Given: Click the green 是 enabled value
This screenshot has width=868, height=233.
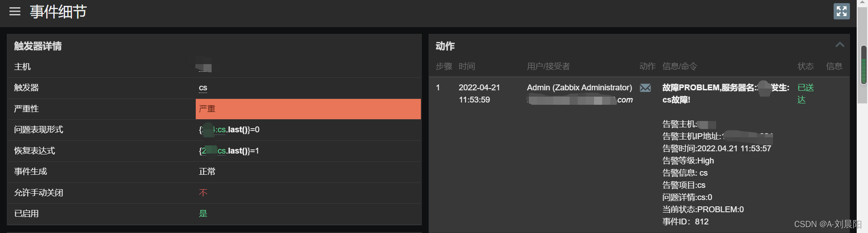Looking at the screenshot, I should coord(203,214).
